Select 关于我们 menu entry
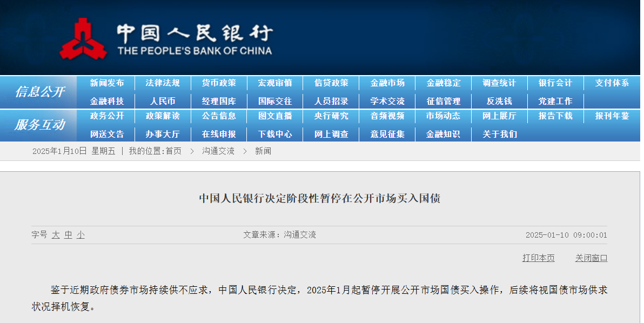644x323 pixels. pyautogui.click(x=499, y=134)
